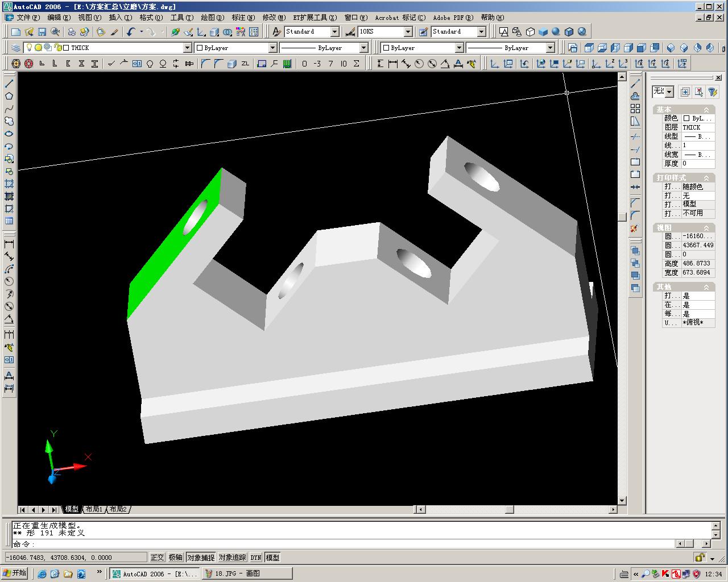Viewport: 728px width, 582px height.
Task: Click the SW Isometric view icon
Action: click(x=671, y=48)
